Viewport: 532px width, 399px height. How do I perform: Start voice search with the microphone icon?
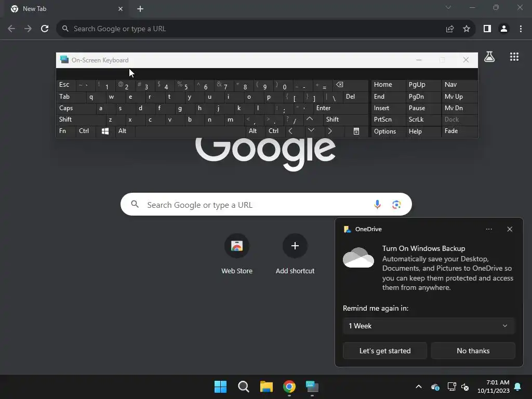[x=377, y=204]
